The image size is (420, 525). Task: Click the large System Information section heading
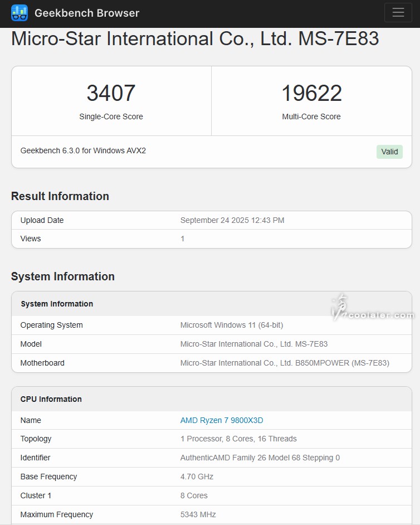point(62,276)
